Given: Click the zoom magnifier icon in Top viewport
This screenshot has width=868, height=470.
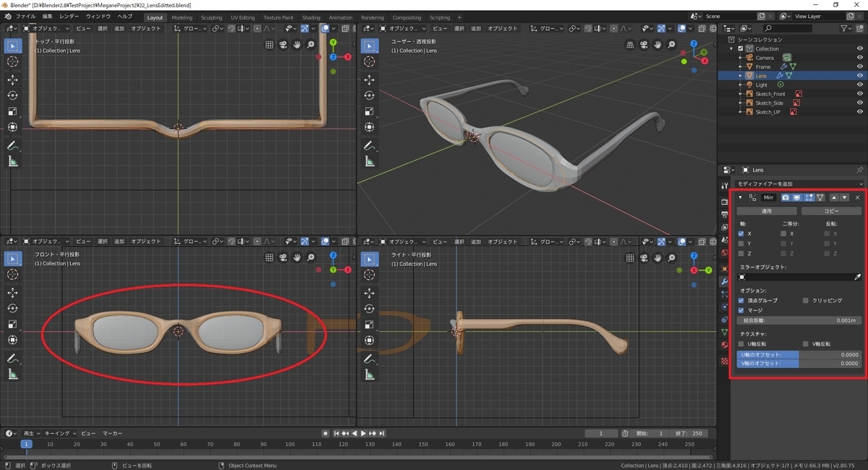Looking at the screenshot, I should [311, 44].
